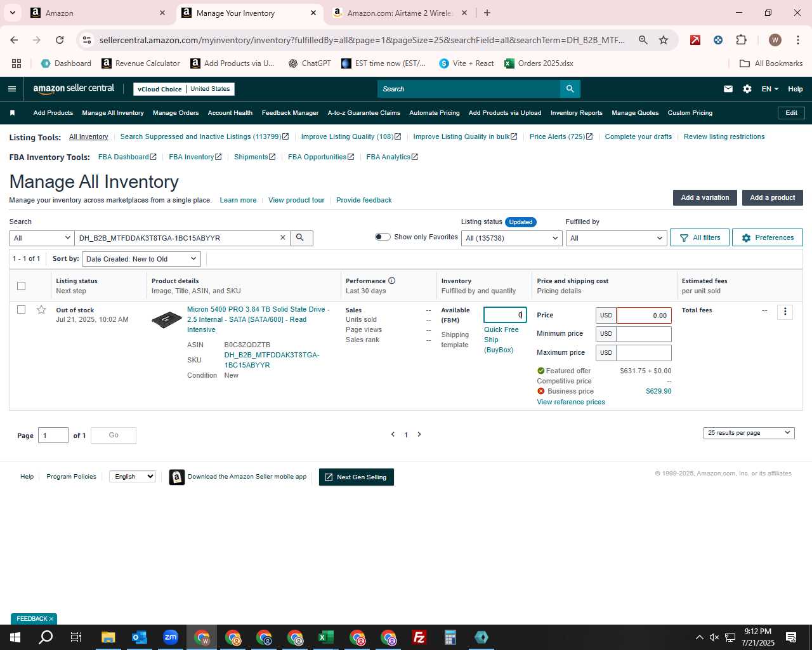
Task: Open the Chrome zoom magnifier icon in address bar
Action: [x=643, y=40]
